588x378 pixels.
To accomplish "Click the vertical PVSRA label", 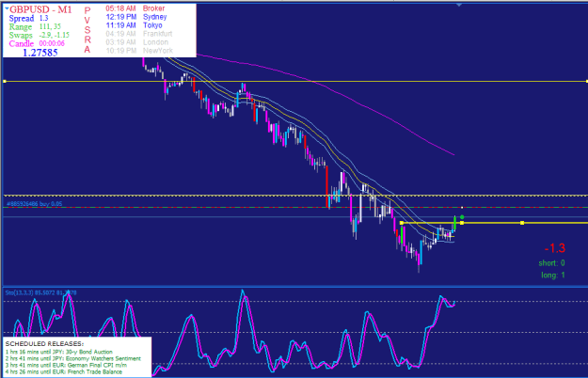I will (x=87, y=29).
